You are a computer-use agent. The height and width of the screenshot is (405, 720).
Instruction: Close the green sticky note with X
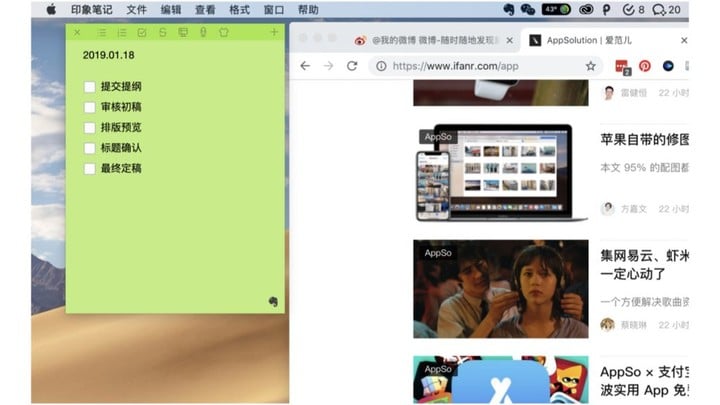click(x=77, y=33)
